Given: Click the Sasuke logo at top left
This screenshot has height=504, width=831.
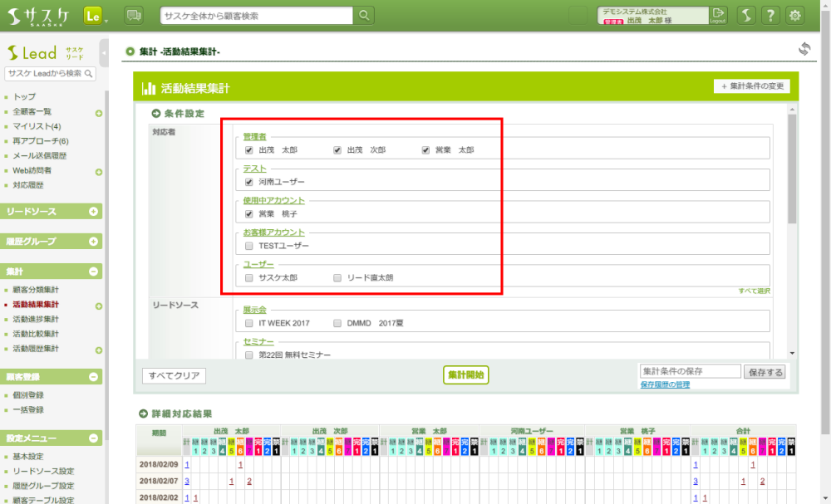Looking at the screenshot, I should pyautogui.click(x=37, y=15).
